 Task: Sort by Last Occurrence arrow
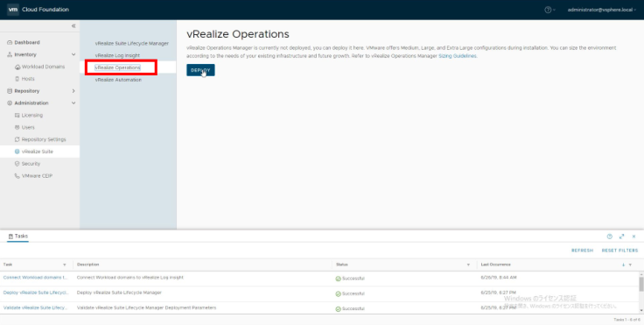pyautogui.click(x=624, y=265)
